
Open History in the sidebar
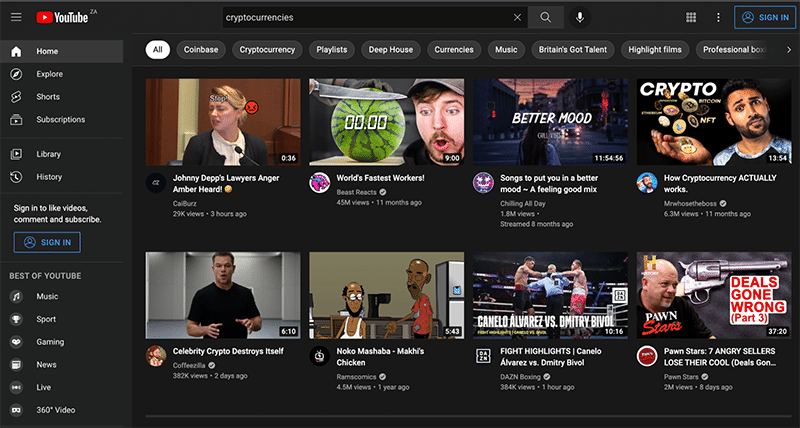[49, 177]
